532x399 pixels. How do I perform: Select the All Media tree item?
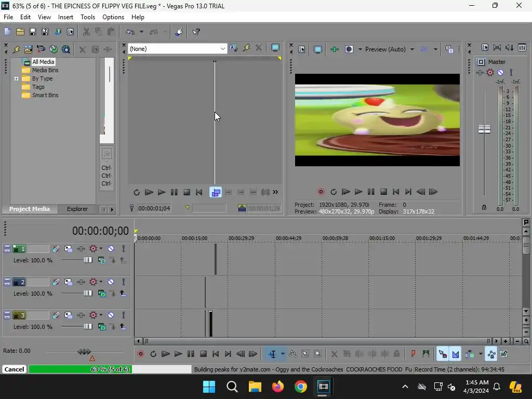tap(43, 62)
